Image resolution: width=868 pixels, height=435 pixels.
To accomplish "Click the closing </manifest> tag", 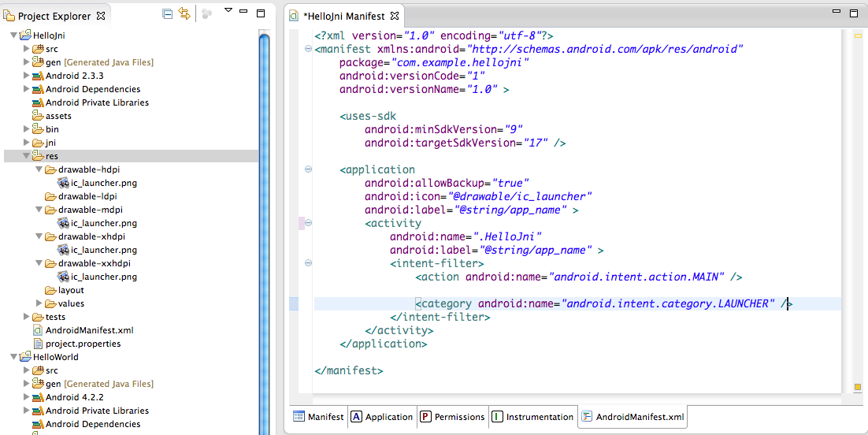I will [348, 370].
